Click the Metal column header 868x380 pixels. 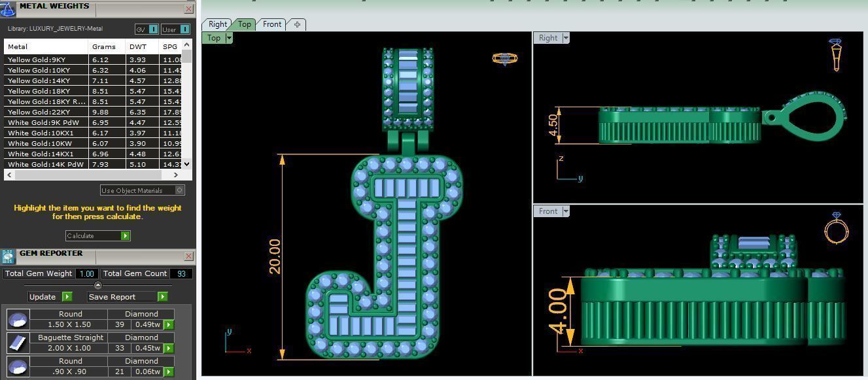click(x=46, y=46)
